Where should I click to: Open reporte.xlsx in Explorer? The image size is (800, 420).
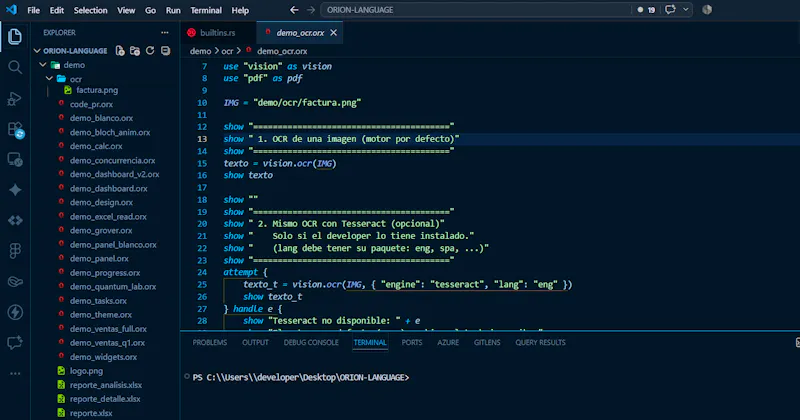pyautogui.click(x=91, y=413)
